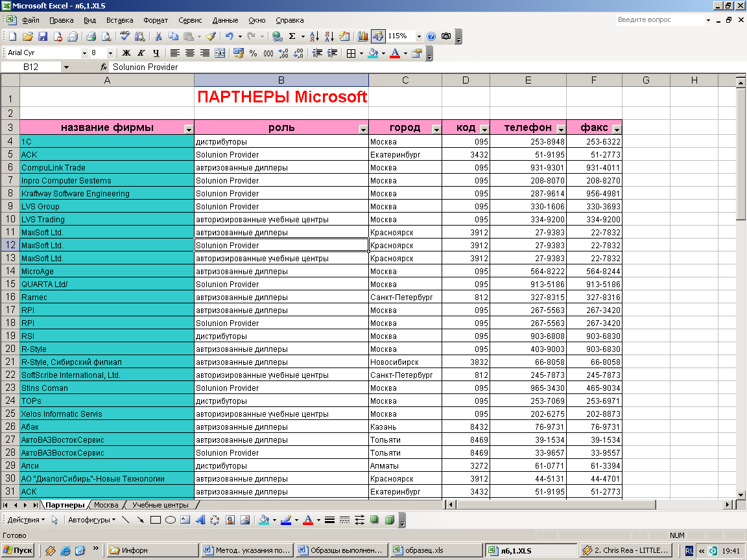Sort descending Z to A
The height and width of the screenshot is (560, 747).
[x=329, y=36]
